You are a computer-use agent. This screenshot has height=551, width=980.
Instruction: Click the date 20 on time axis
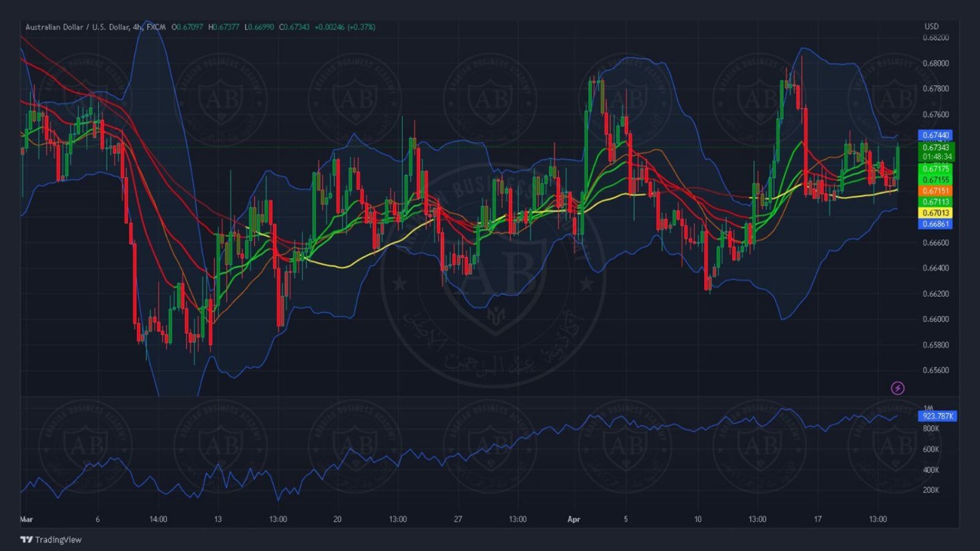337,520
